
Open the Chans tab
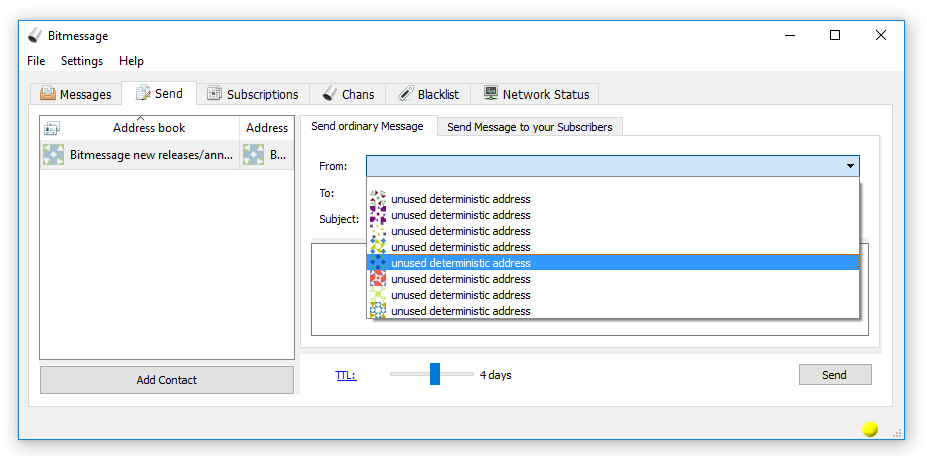click(348, 94)
